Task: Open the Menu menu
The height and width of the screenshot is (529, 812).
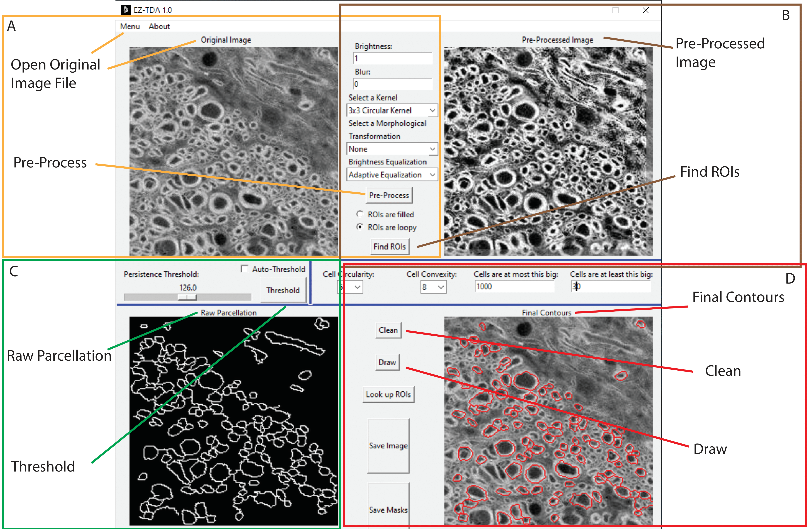Action: tap(130, 26)
